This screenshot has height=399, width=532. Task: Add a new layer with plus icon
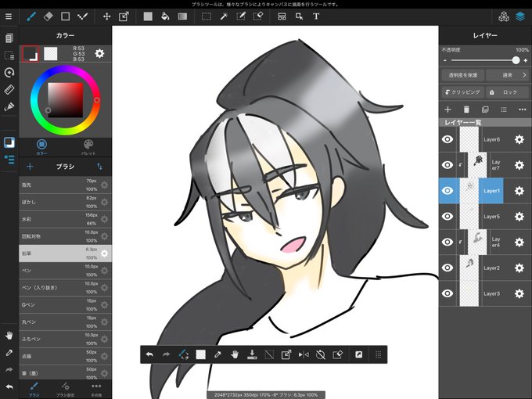point(448,110)
